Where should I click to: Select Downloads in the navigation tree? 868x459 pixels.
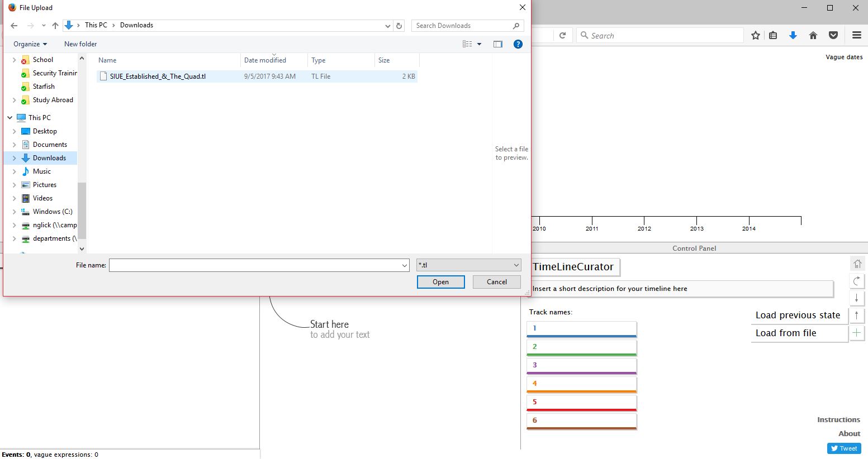click(x=49, y=158)
